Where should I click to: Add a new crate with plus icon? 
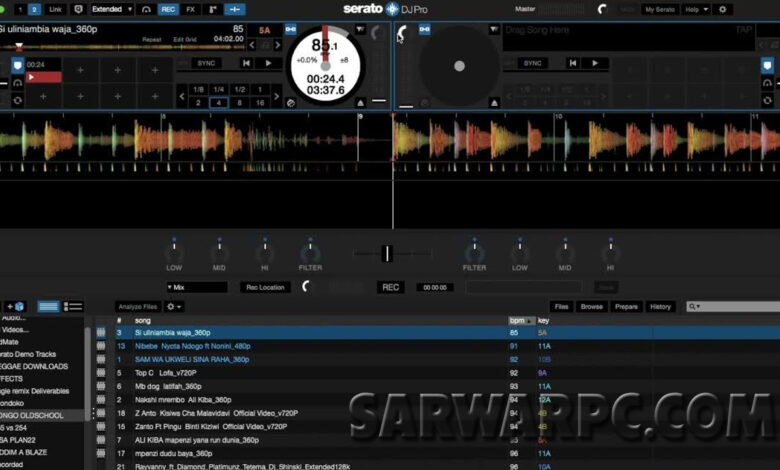coord(14,306)
